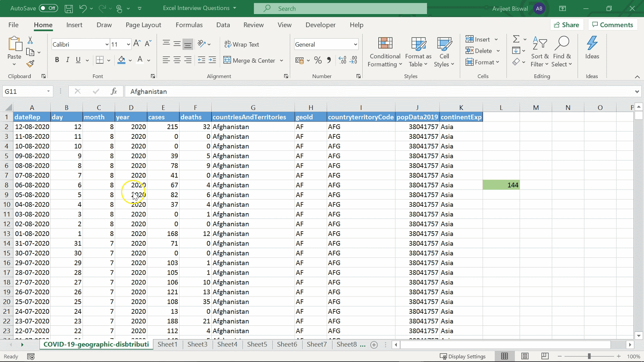The image size is (644, 362).
Task: Click the Increase Font Size icon
Action: 137,44
